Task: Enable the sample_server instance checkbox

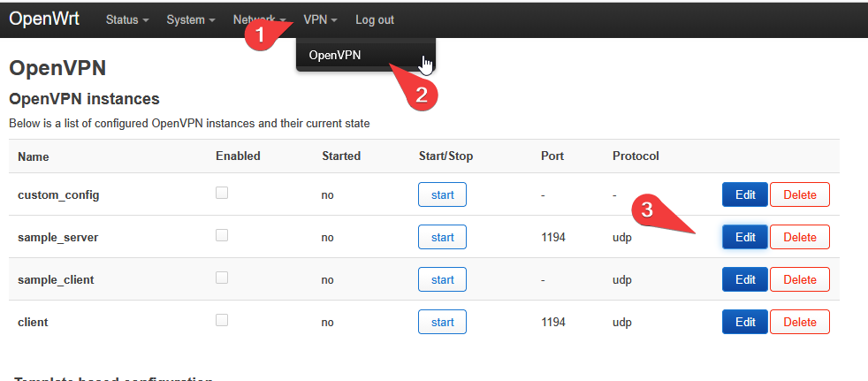Action: [222, 235]
